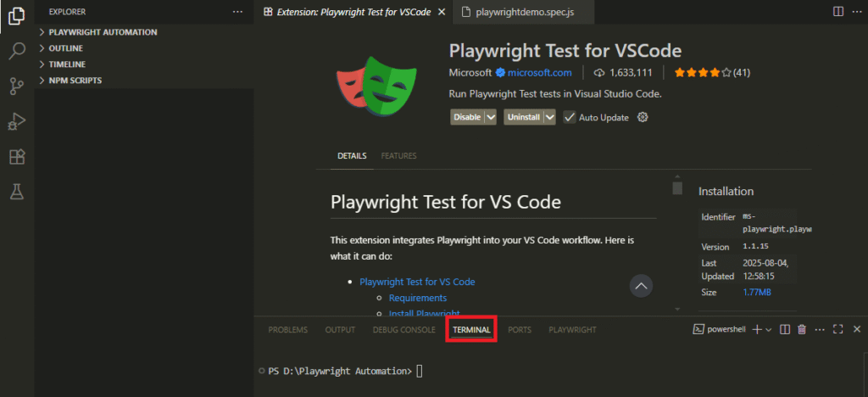Viewport: 868px width, 397px height.
Task: Switch to the DETAILS tab
Action: tap(352, 155)
